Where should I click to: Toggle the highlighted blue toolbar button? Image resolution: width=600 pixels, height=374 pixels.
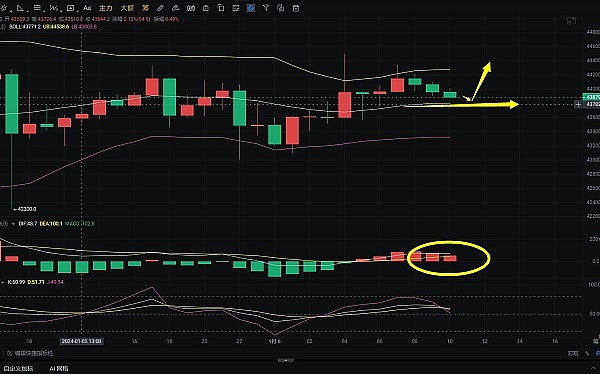click(251, 8)
